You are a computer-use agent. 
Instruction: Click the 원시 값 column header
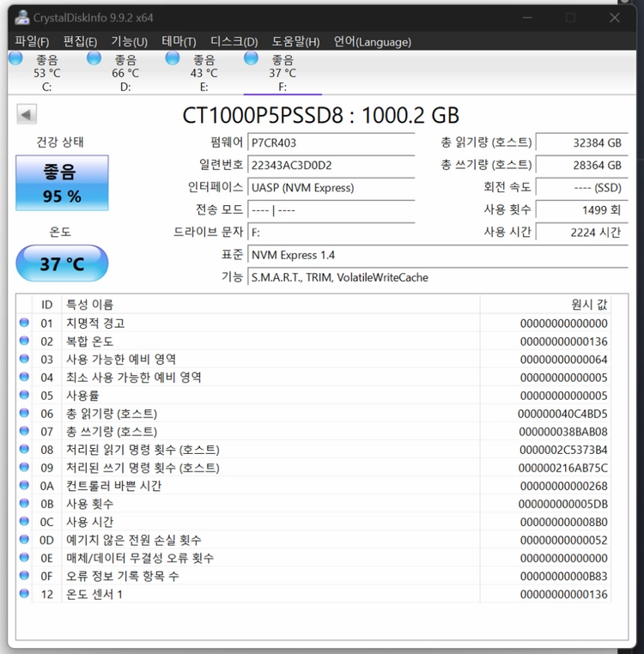pyautogui.click(x=545, y=305)
